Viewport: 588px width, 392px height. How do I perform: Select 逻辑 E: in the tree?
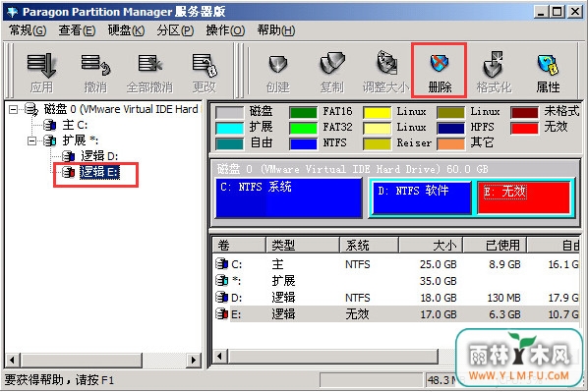pyautogui.click(x=99, y=172)
